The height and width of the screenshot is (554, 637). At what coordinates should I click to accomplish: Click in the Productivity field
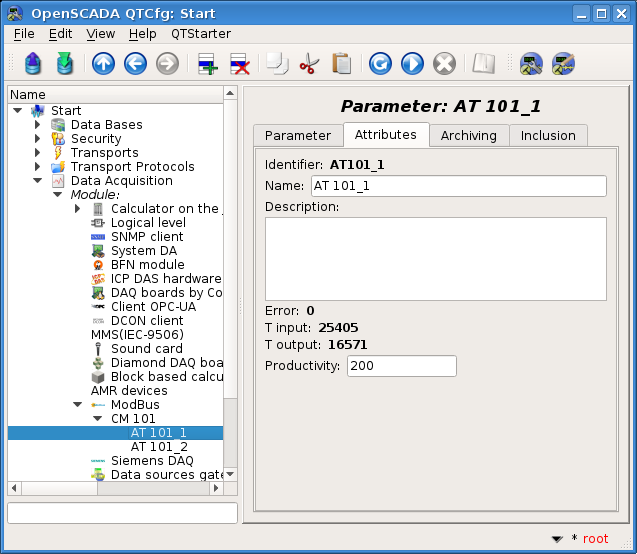402,366
